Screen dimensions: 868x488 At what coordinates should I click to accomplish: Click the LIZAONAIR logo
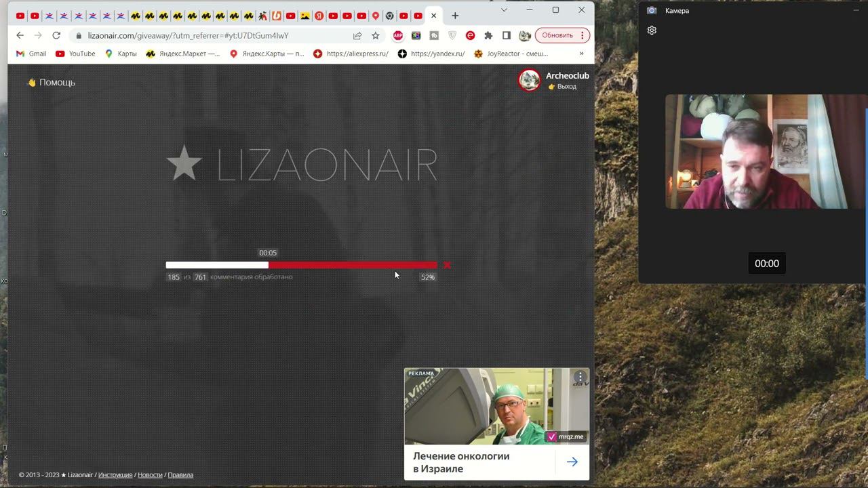tap(302, 164)
